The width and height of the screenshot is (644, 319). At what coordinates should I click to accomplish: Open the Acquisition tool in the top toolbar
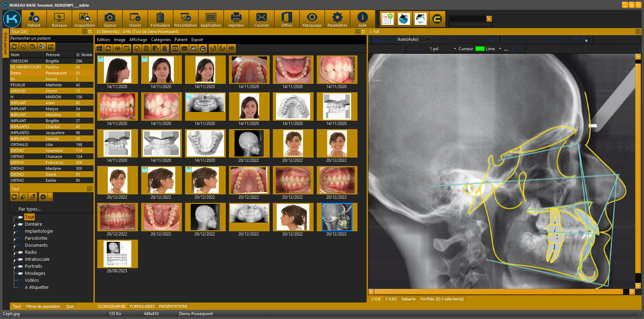coord(84,19)
